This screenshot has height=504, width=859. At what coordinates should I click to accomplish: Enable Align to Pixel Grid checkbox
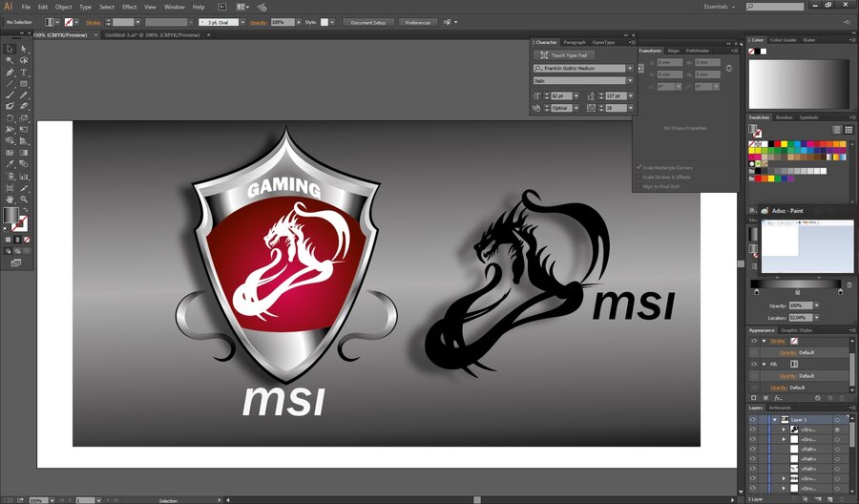639,186
